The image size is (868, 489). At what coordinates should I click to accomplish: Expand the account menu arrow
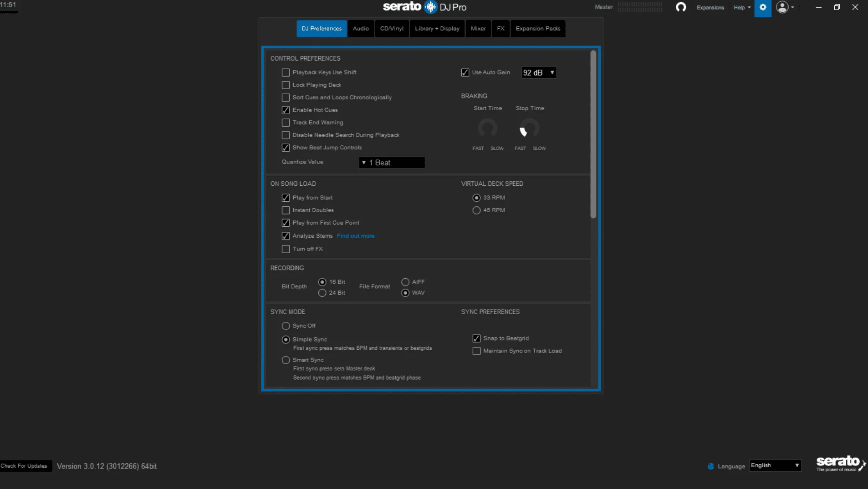pyautogui.click(x=792, y=7)
